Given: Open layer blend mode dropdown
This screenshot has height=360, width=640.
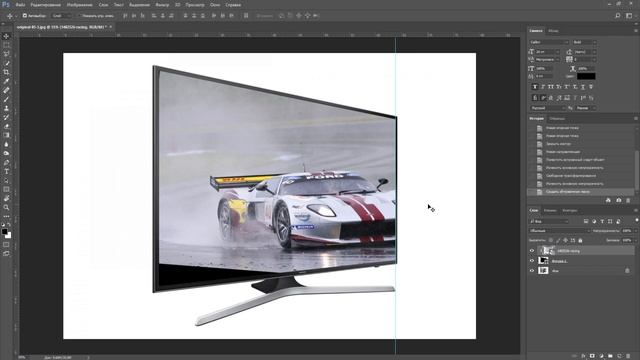Looking at the screenshot, I should click(560, 231).
